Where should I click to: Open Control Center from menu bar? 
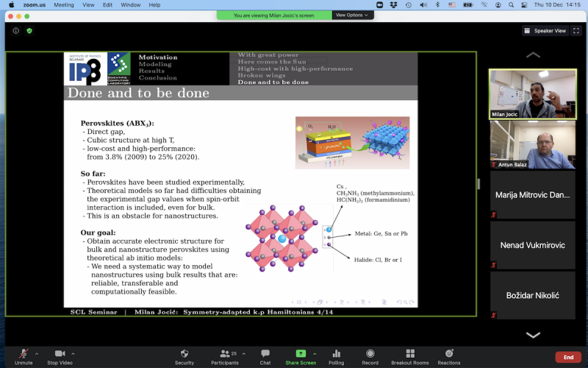524,5
